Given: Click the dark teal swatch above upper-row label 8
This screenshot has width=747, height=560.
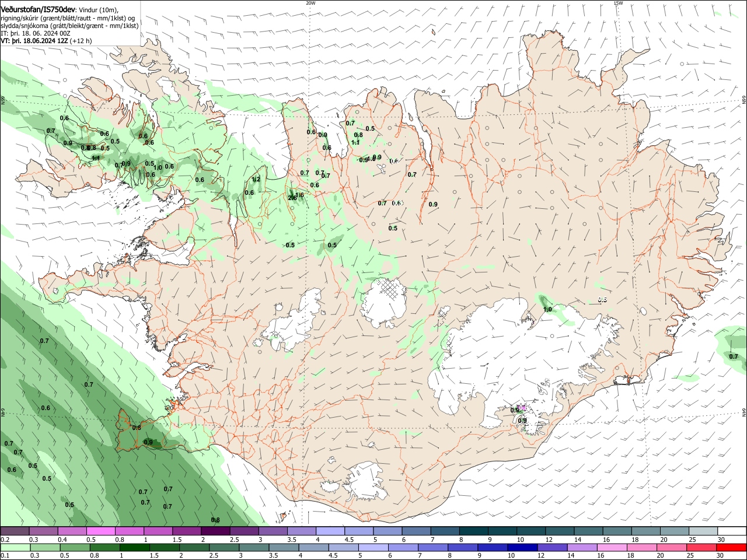Looking at the screenshot, I should 473,531.
